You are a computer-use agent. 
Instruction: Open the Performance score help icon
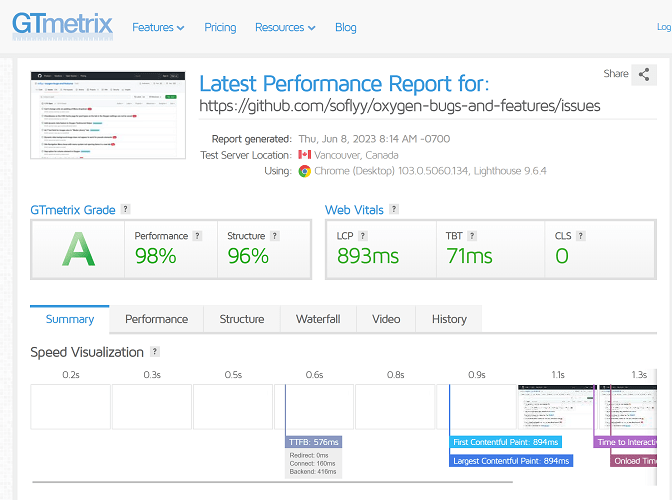point(197,236)
